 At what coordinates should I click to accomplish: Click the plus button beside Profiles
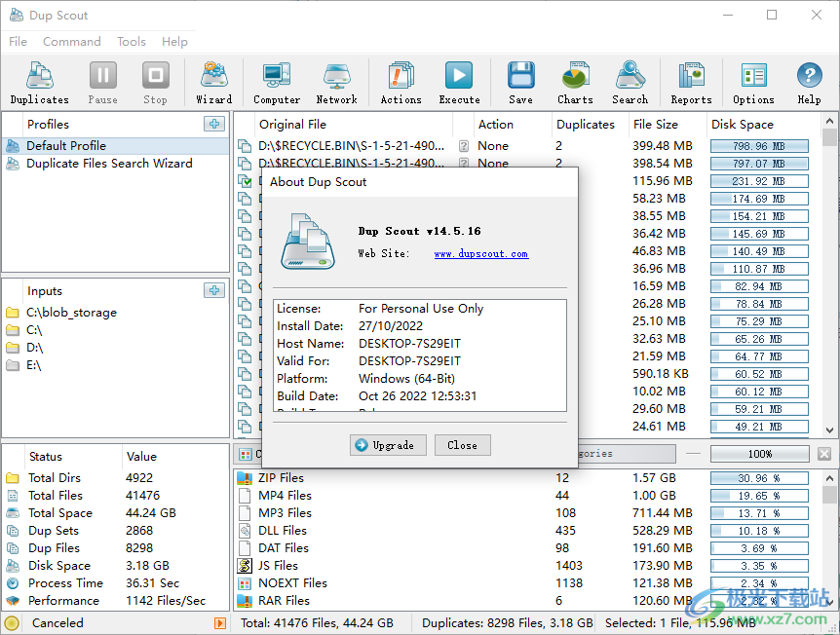[214, 124]
